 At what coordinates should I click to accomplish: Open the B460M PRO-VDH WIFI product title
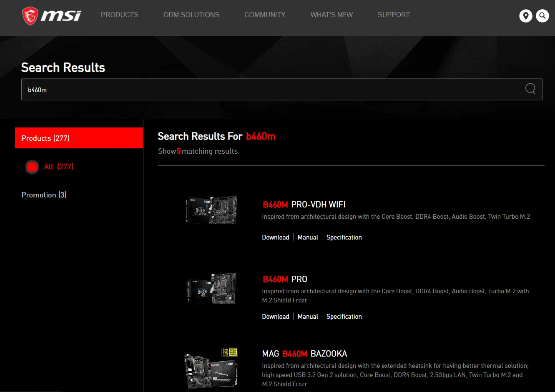pos(304,205)
